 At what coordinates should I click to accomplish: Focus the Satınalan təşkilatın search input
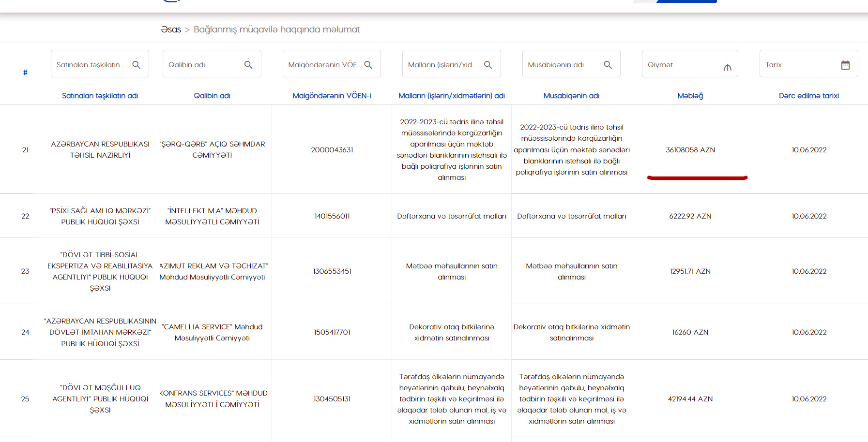(x=92, y=65)
